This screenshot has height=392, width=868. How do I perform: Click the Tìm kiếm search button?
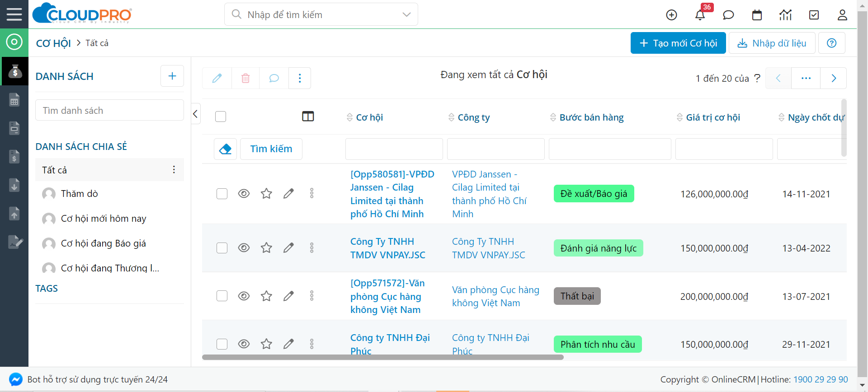click(x=271, y=149)
